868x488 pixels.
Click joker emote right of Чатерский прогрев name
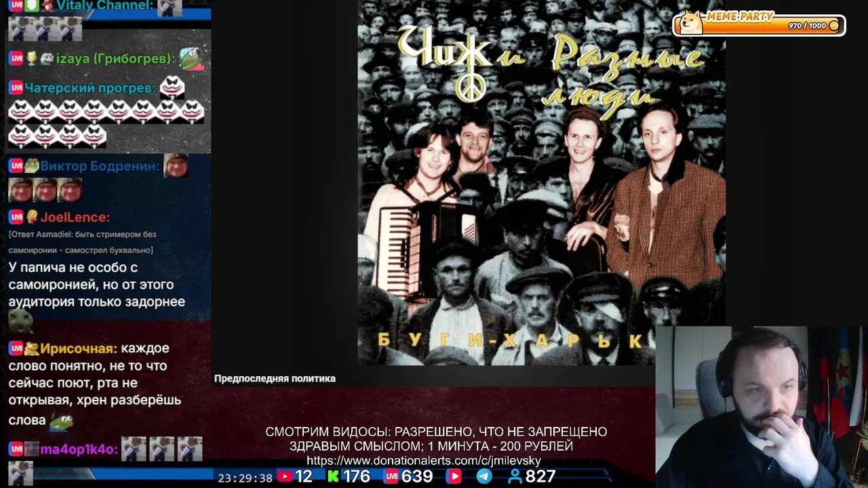pyautogui.click(x=172, y=87)
